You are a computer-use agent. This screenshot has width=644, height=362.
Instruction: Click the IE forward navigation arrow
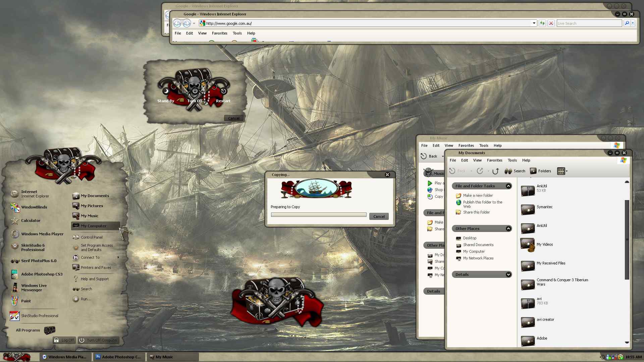(x=186, y=23)
